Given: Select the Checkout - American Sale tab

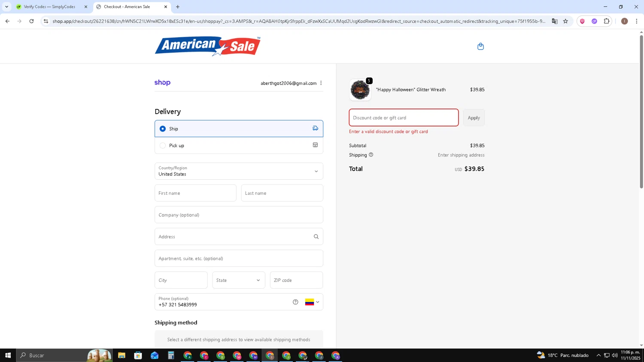Looking at the screenshot, I should (x=127, y=7).
